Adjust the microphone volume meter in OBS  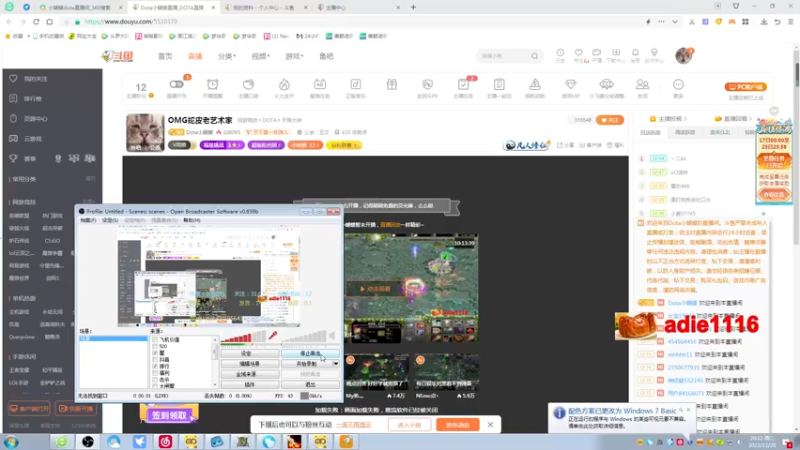click(243, 336)
